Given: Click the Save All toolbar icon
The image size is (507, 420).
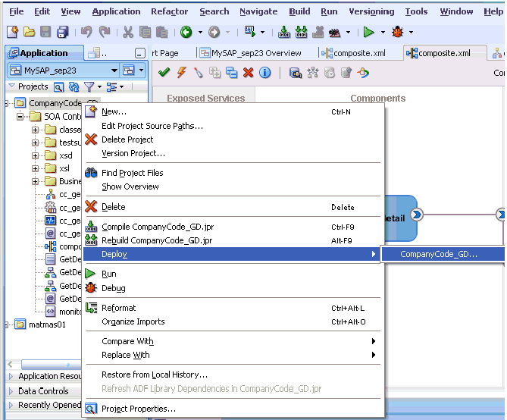Looking at the screenshot, I should [63, 32].
